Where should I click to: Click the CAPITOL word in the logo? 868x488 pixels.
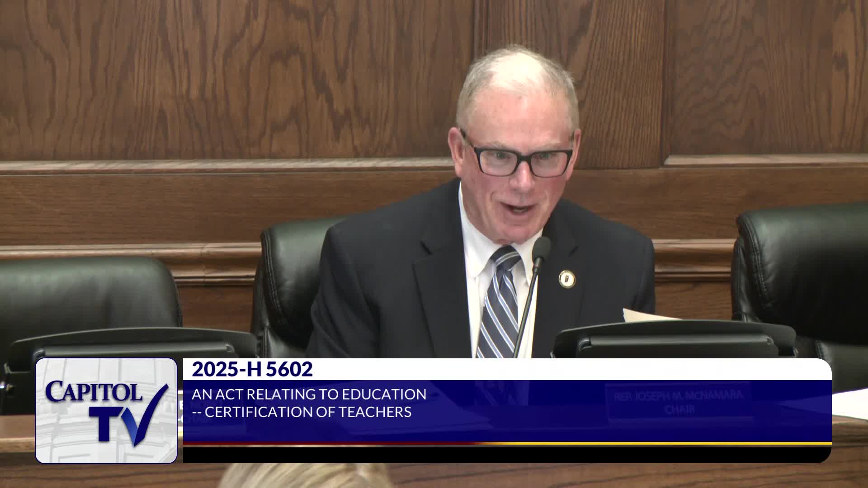tap(94, 392)
